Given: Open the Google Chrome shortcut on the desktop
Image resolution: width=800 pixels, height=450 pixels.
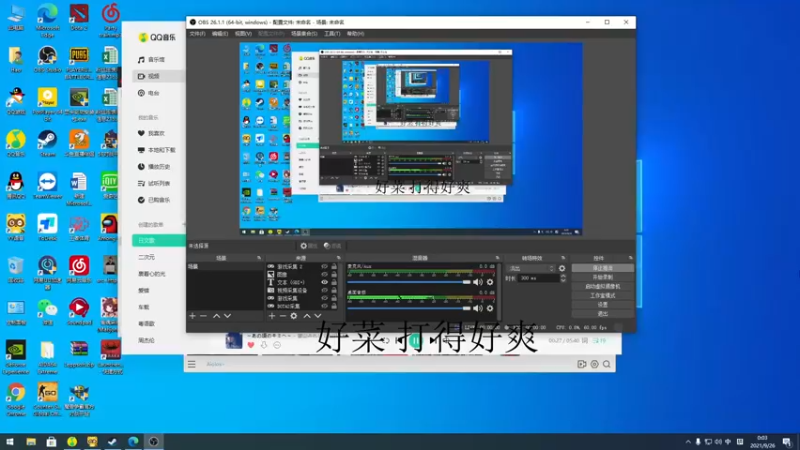Looking at the screenshot, I should coord(16,399).
